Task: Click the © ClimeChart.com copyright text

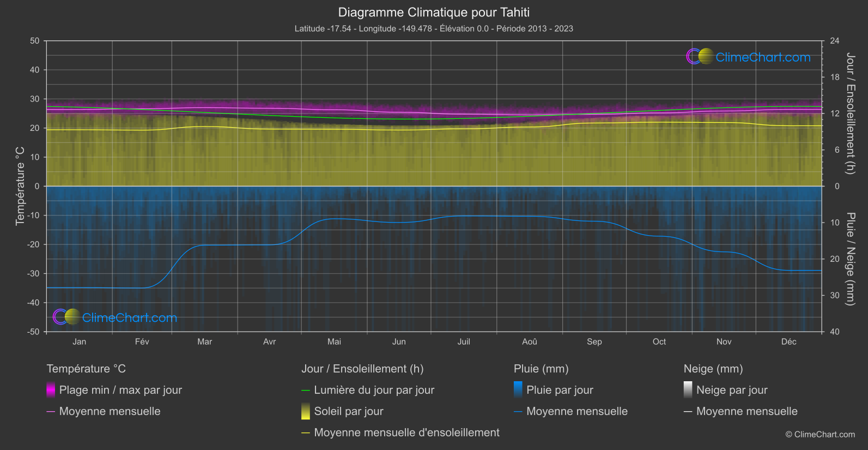Action: click(820, 435)
